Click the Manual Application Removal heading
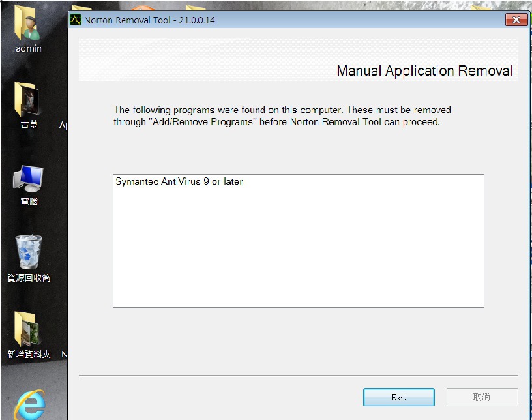532x420 pixels. [425, 71]
